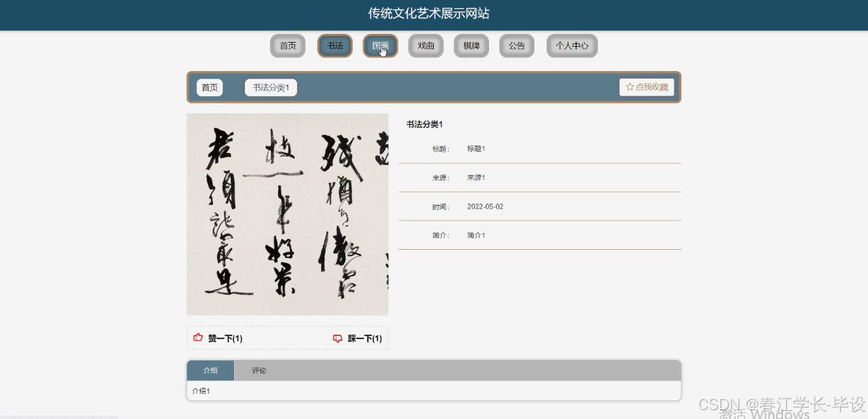
Task: Click 赞一下(1) to like
Action: tap(218, 338)
